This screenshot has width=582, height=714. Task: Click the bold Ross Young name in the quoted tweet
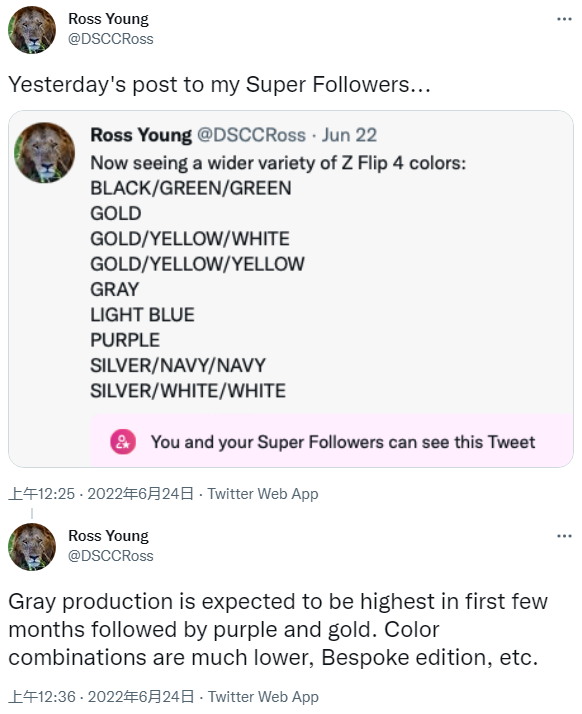click(141, 135)
